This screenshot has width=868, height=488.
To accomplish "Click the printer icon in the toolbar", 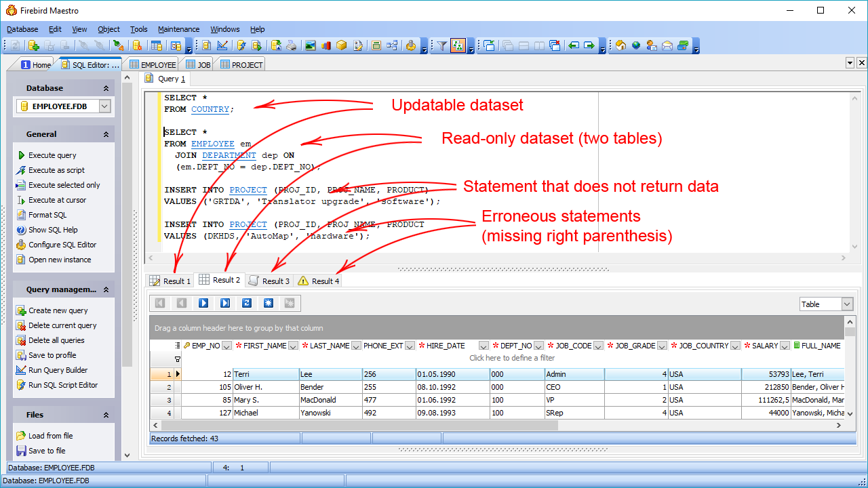I will [291, 46].
